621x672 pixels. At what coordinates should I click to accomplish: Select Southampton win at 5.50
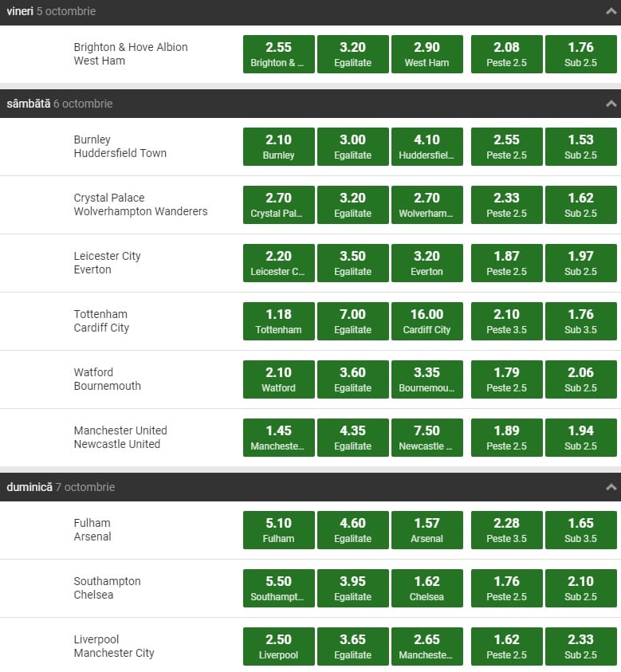tap(278, 588)
